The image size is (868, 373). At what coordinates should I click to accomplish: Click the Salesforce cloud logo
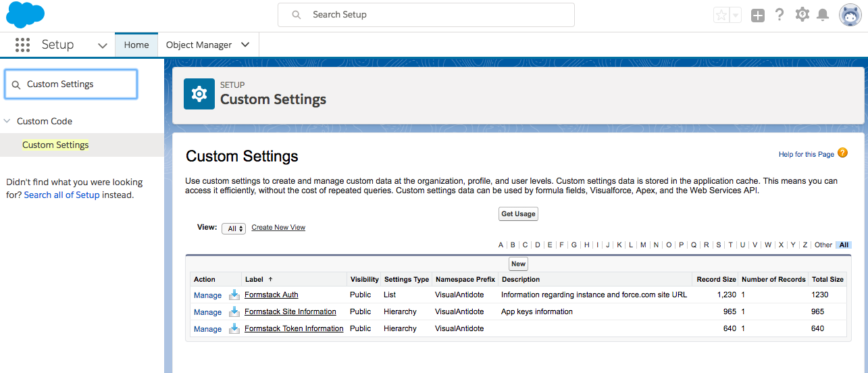pyautogui.click(x=25, y=15)
